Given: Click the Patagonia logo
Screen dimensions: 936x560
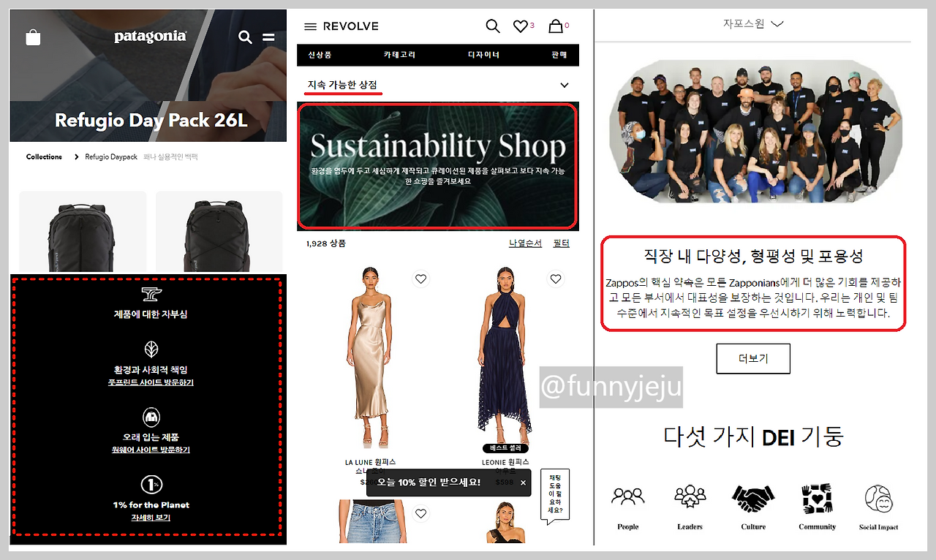Looking at the screenshot, I should point(150,37).
